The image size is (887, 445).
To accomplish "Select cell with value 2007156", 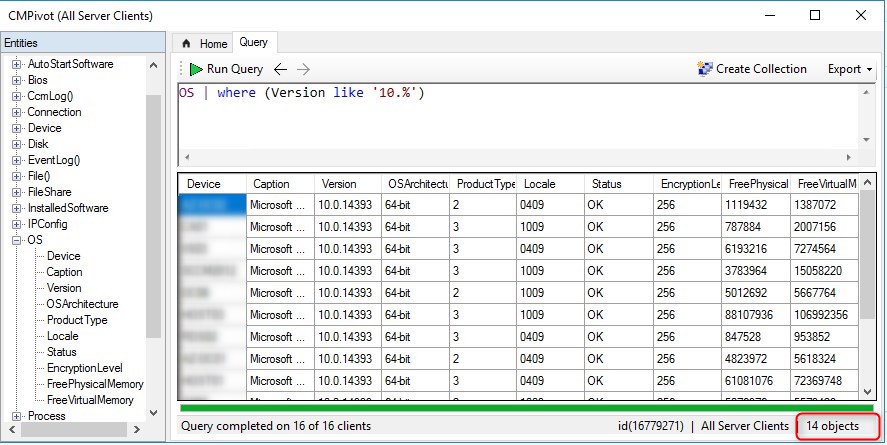I will [x=825, y=227].
